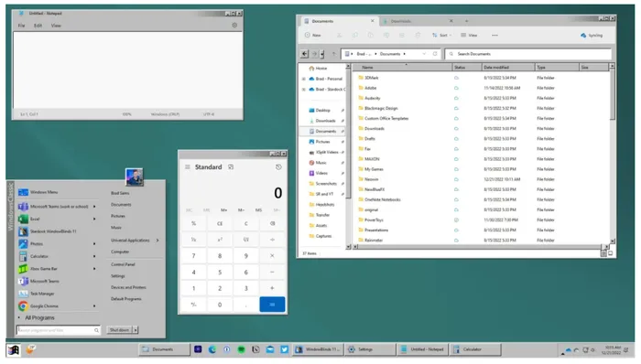Image resolution: width=641 pixels, height=364 pixels.
Task: Click the up-directory arrow in File Explorer
Action: tap(333, 54)
